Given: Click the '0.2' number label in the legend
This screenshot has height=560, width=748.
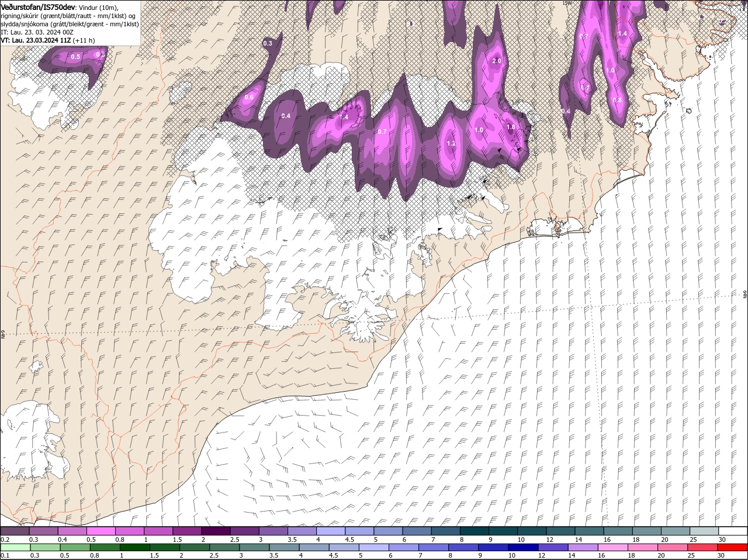Looking at the screenshot, I should (5, 539).
